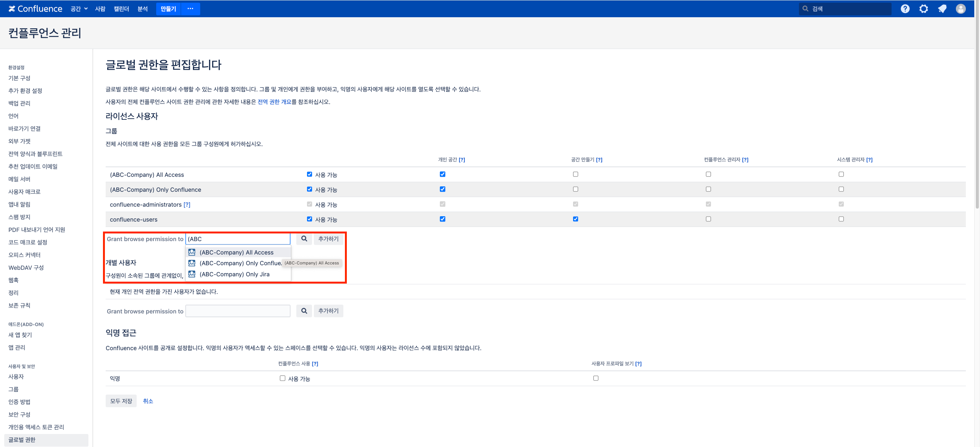980x447 pixels.
Task: Click the search magnifier next to ABC field
Action: tap(304, 239)
